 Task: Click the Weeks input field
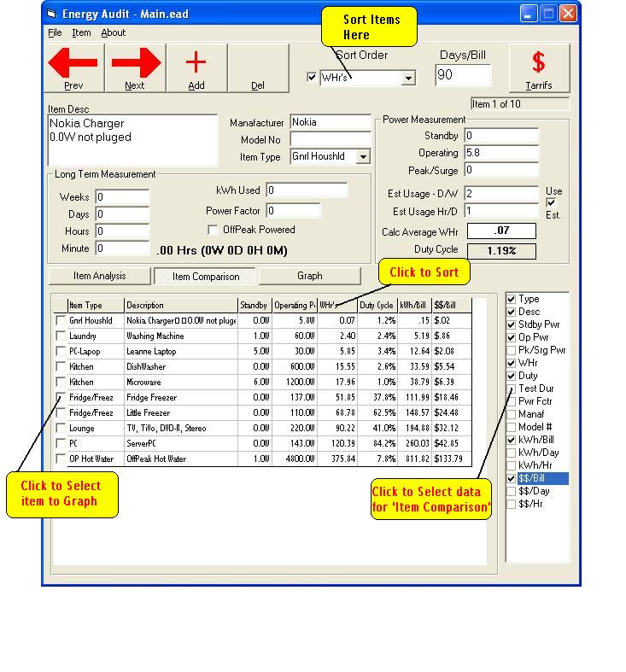pyautogui.click(x=122, y=197)
